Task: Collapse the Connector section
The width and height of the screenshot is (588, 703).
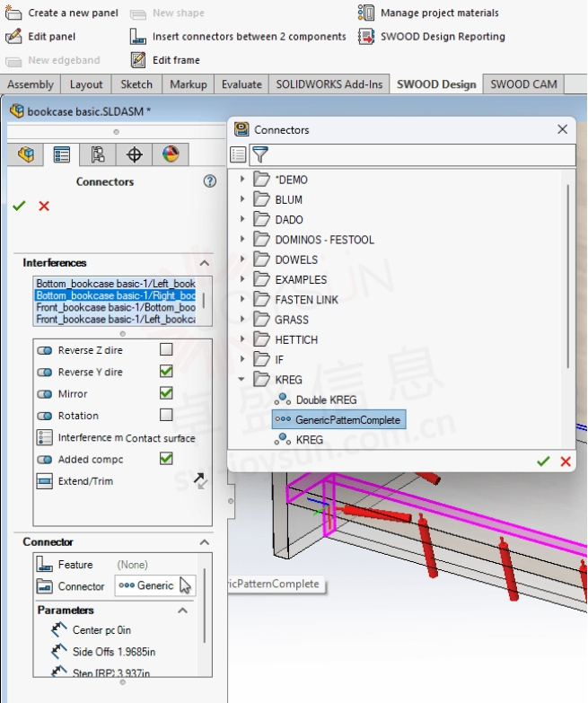Action: [205, 542]
